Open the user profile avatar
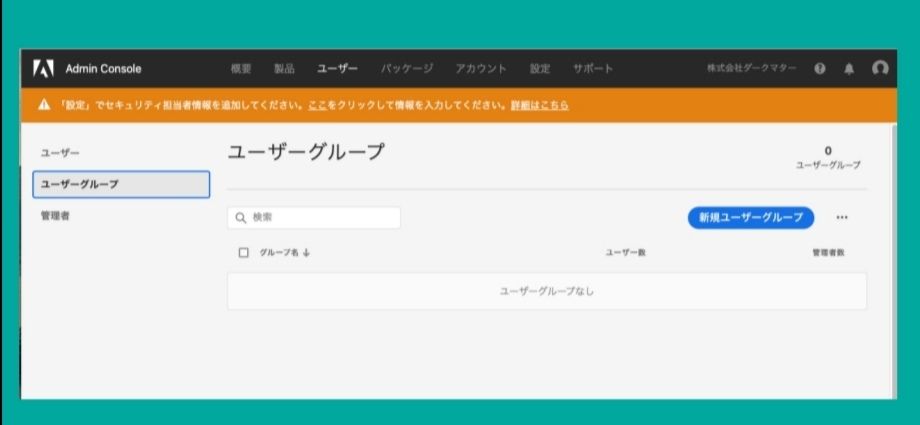The image size is (920, 425). (x=880, y=69)
